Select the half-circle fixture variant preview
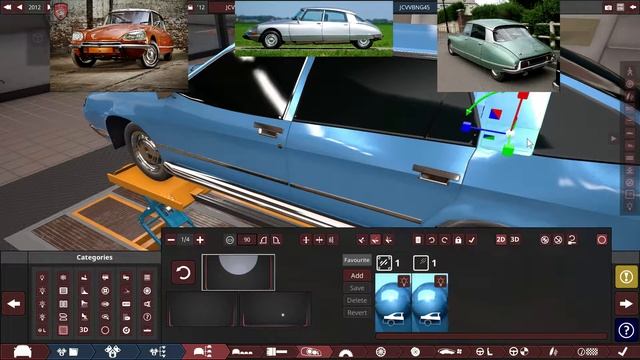Image resolution: width=640 pixels, height=360 pixels. click(x=238, y=272)
